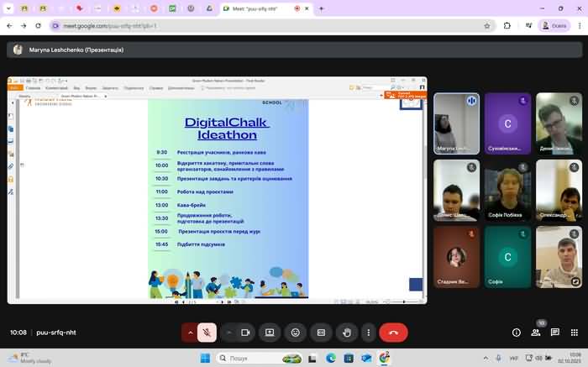This screenshot has height=367, width=588.
Task: Toggle the camera on or off
Action: coord(245,333)
